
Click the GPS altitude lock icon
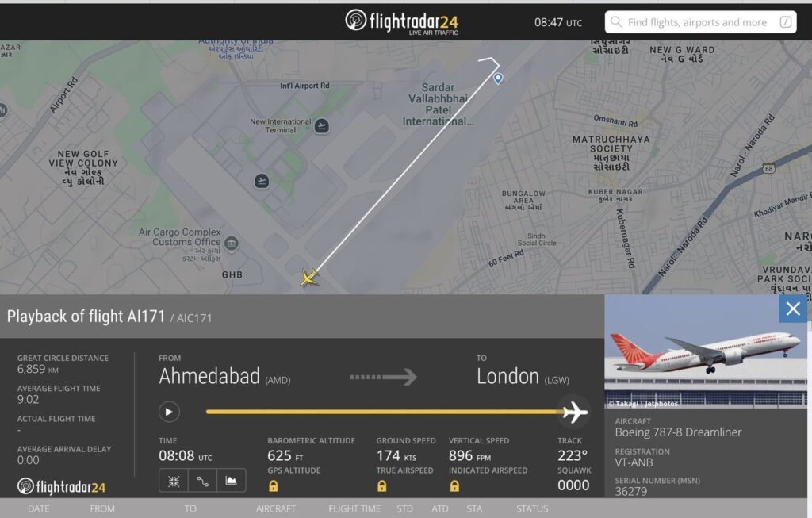[x=274, y=485]
